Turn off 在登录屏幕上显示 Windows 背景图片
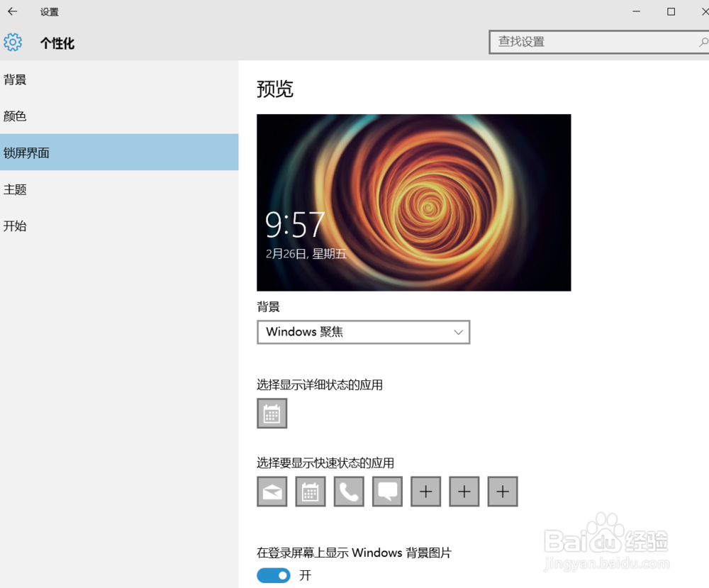 coord(273,575)
